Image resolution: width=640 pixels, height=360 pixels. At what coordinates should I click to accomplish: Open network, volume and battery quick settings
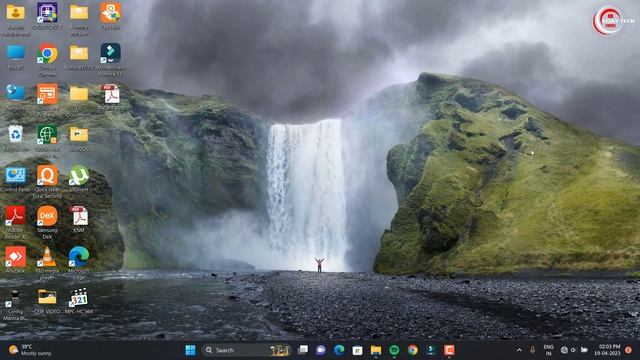click(574, 350)
